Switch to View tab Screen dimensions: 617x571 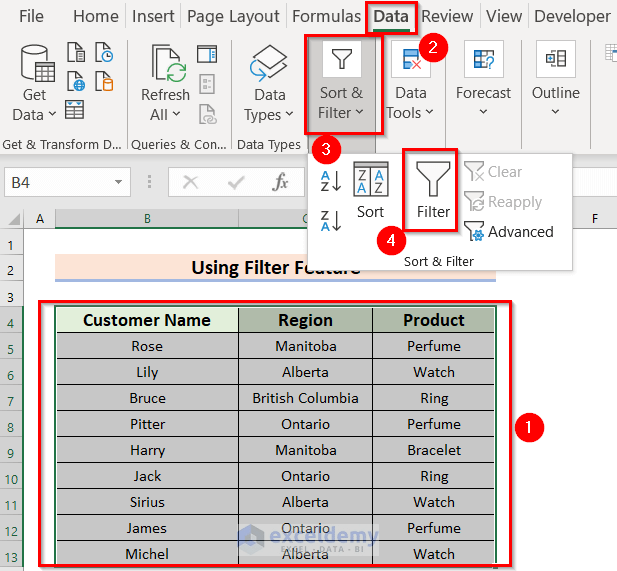coord(504,17)
